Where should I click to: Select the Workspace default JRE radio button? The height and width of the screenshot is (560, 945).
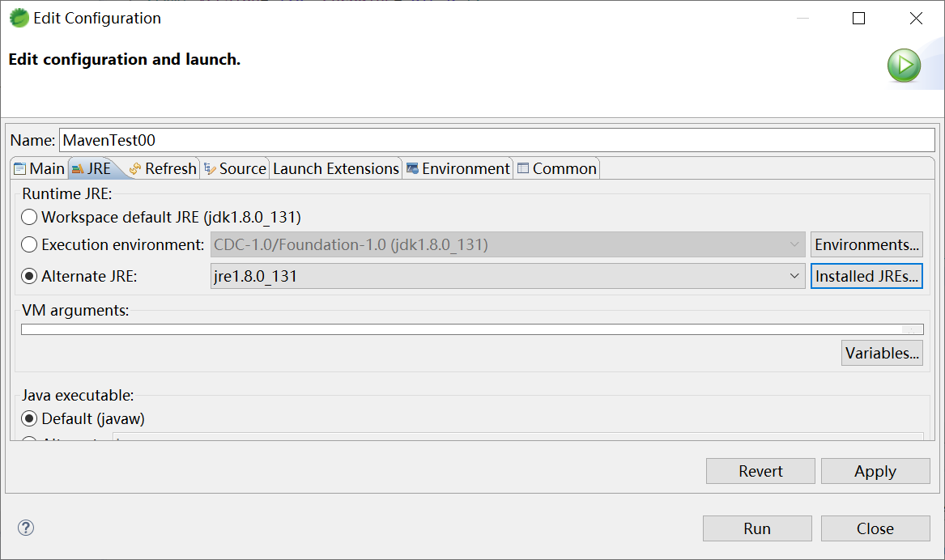point(30,217)
